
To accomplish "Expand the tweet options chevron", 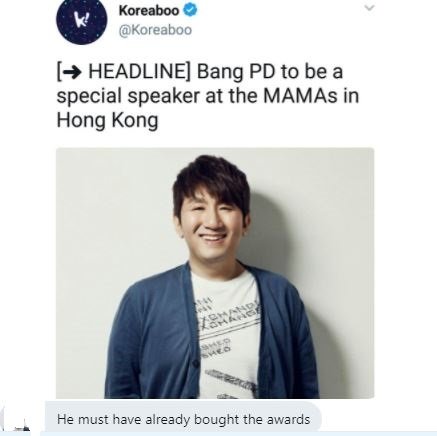I will 369,8.
